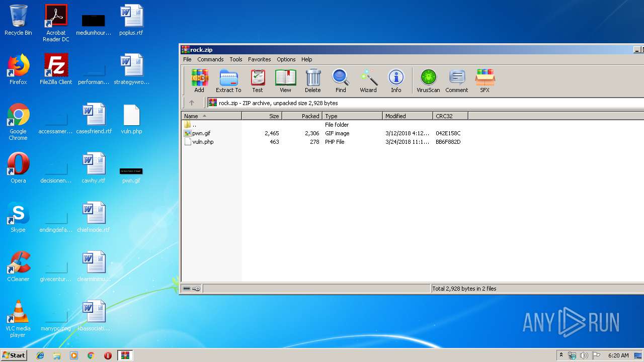Select vuln.php file on the desktop
The image size is (644, 362).
(x=131, y=119)
